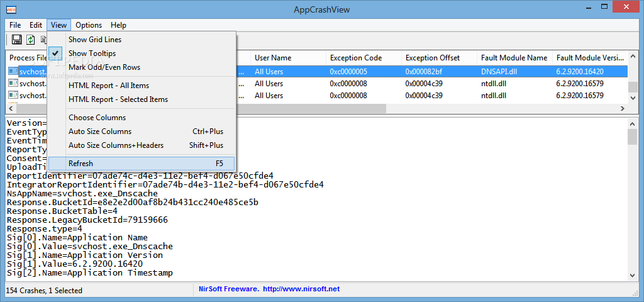Sort by the Exception Code column header
The height and width of the screenshot is (302, 644).
[x=364, y=58]
